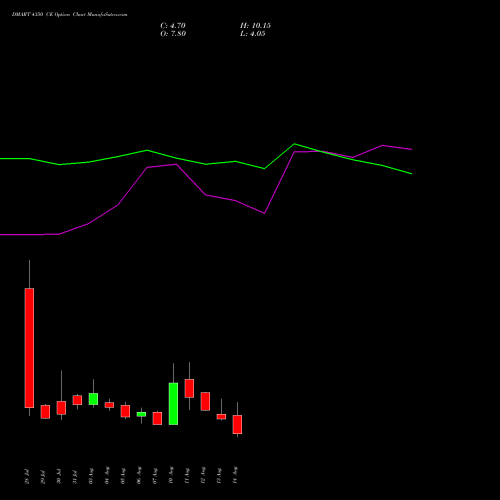Click the close value C: 4.70
Viewport: 500px width, 500px height.
(x=173, y=26)
